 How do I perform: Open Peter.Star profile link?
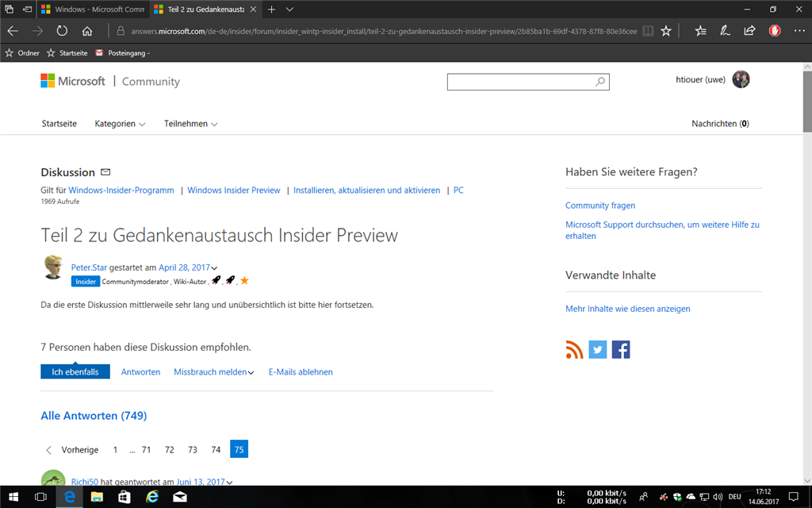tap(89, 267)
